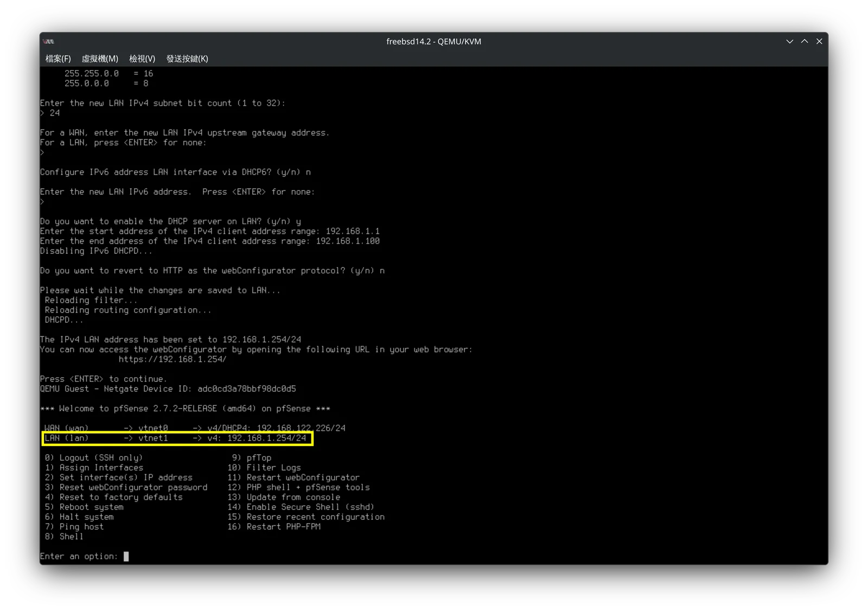Select '3) Reset webConfigurator password' line
Image resolution: width=868 pixels, height=612 pixels.
[x=126, y=487]
